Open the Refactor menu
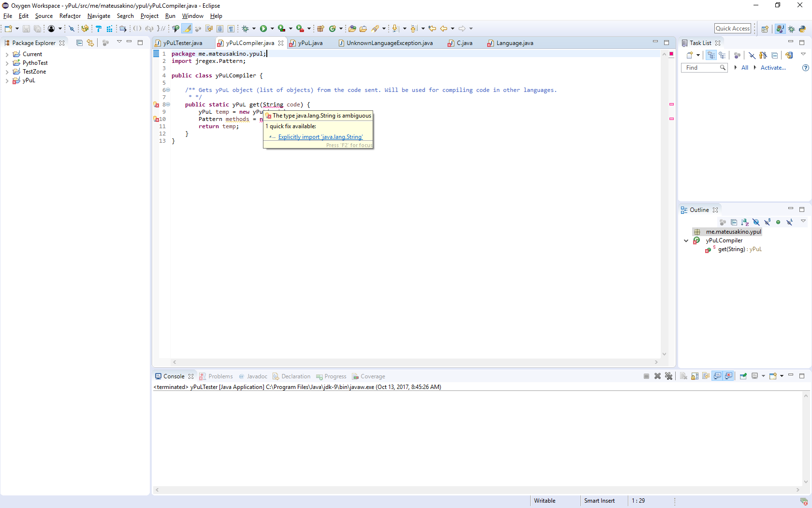This screenshot has width=812, height=508. pos(70,16)
